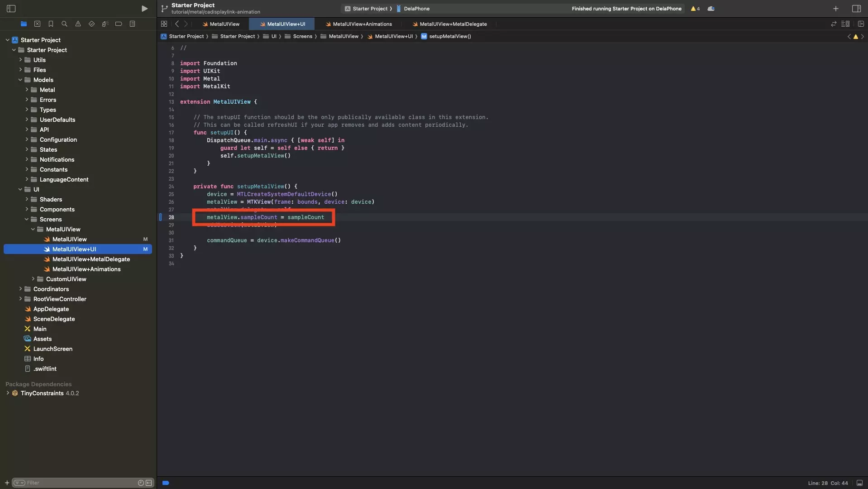Switch to the MetalUIView+MetalDelegate tab

point(449,24)
